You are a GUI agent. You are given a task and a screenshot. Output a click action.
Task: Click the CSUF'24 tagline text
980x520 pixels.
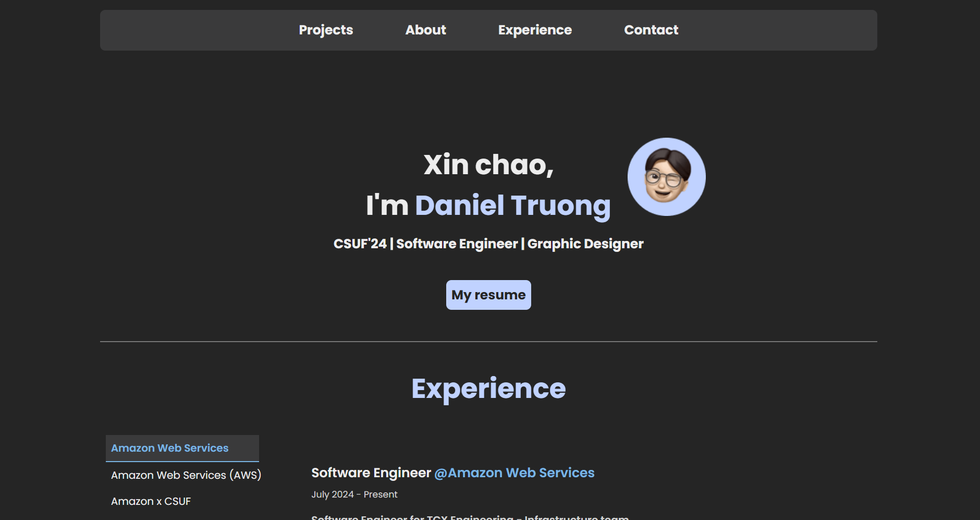pos(360,243)
